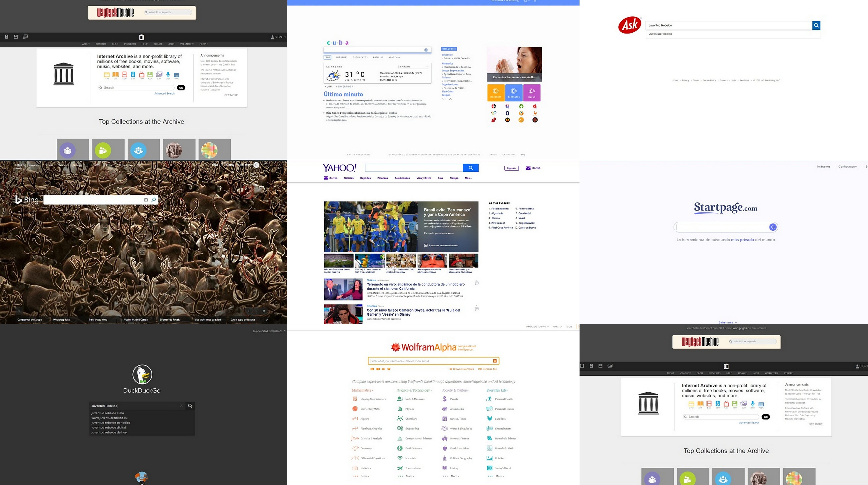Screen dimensions: 868x485
Task: Click Startpage 'Configuración' link
Action: click(x=848, y=167)
